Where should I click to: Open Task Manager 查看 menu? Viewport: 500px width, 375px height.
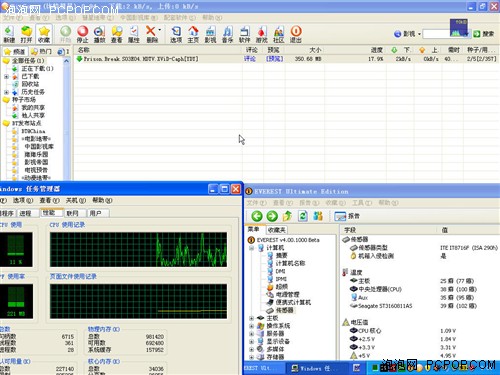(49, 200)
